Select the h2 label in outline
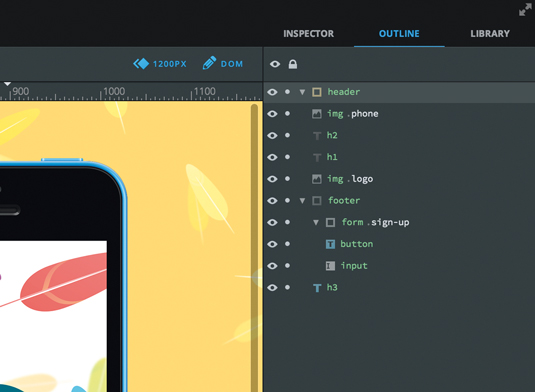The height and width of the screenshot is (392, 535). 332,135
